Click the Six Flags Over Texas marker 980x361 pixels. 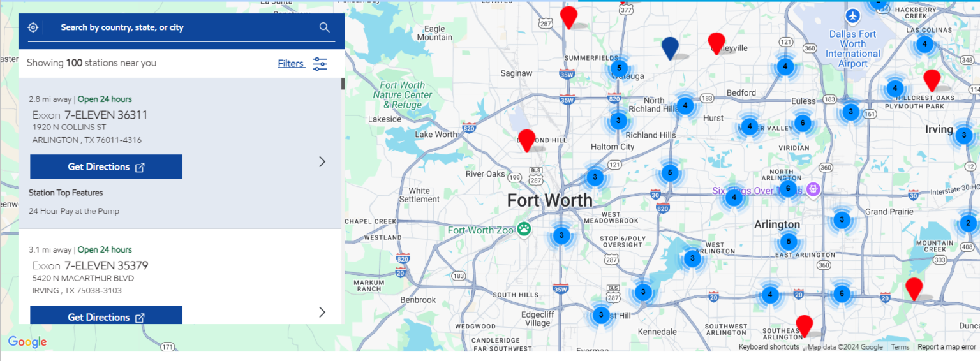pos(812,189)
